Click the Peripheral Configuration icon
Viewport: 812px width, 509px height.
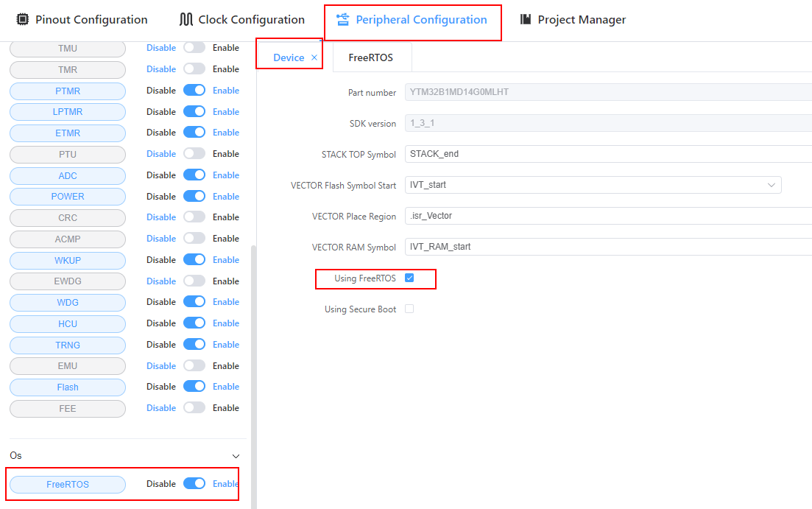click(x=343, y=20)
